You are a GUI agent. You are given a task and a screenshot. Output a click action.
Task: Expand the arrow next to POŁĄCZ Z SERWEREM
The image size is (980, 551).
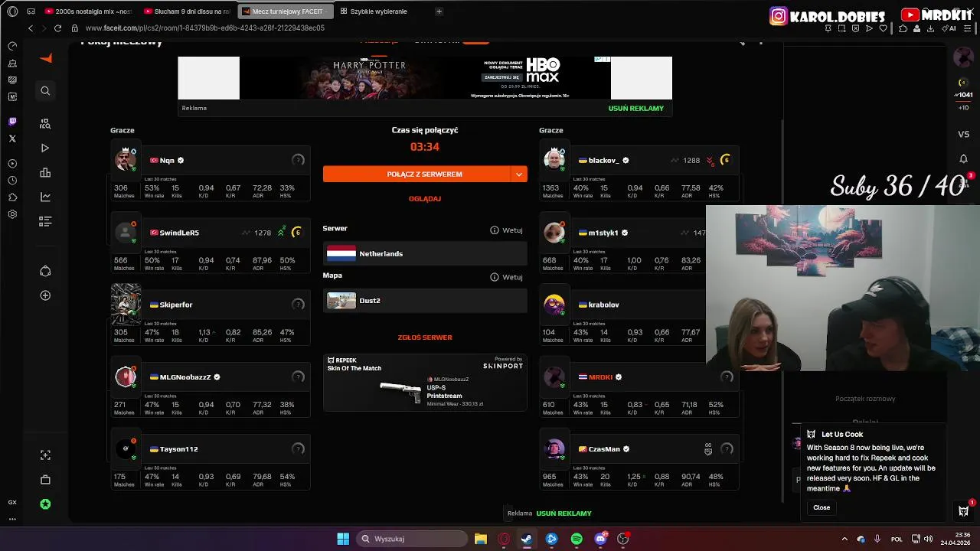[x=519, y=174]
